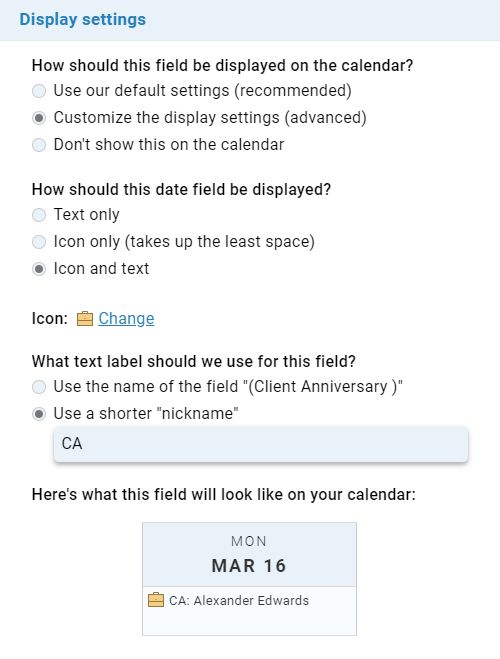Click the 'What text label should we use' heading
Viewport: 500px width, 659px height.
[193, 361]
